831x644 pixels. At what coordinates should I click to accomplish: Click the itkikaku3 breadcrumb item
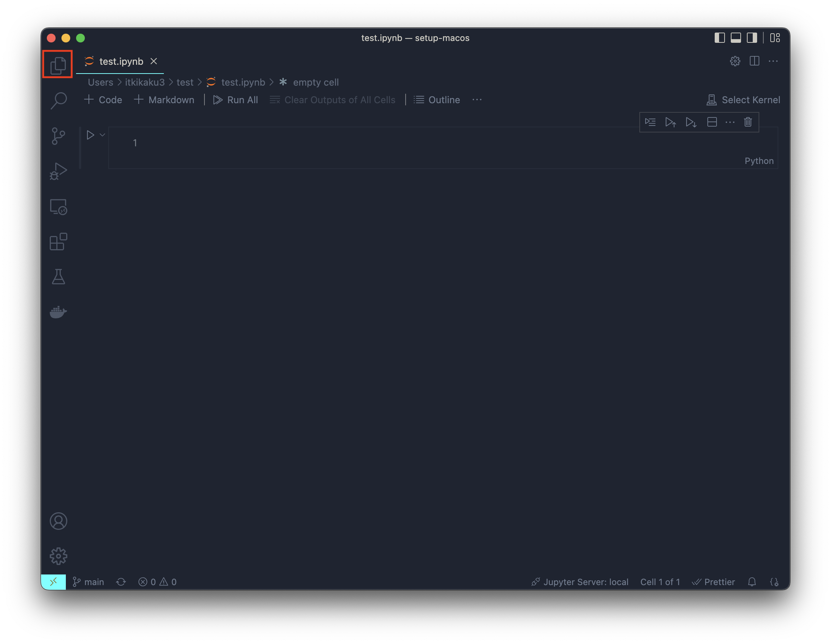[x=144, y=82]
